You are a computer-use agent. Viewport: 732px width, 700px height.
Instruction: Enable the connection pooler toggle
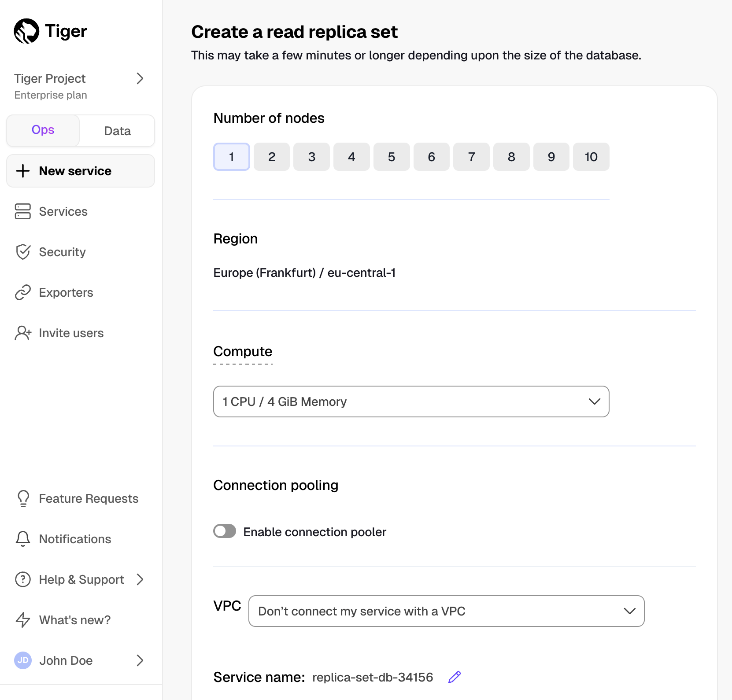(224, 531)
